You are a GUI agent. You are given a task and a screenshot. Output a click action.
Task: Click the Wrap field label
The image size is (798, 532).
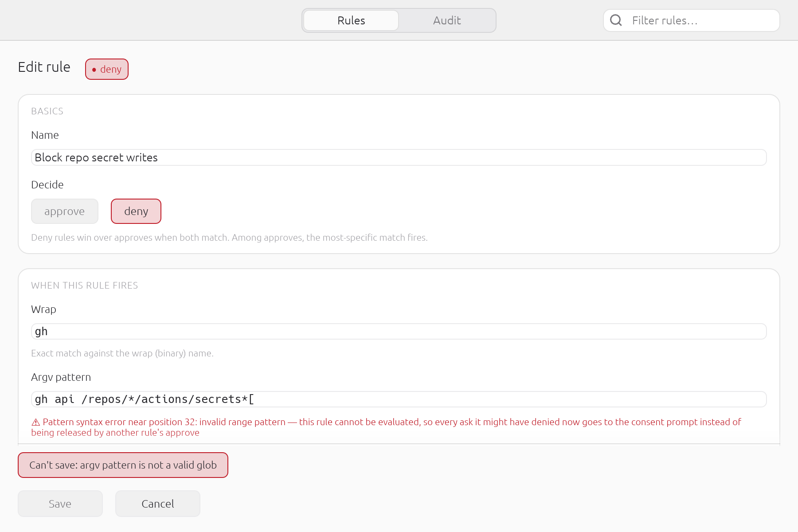[x=43, y=309]
